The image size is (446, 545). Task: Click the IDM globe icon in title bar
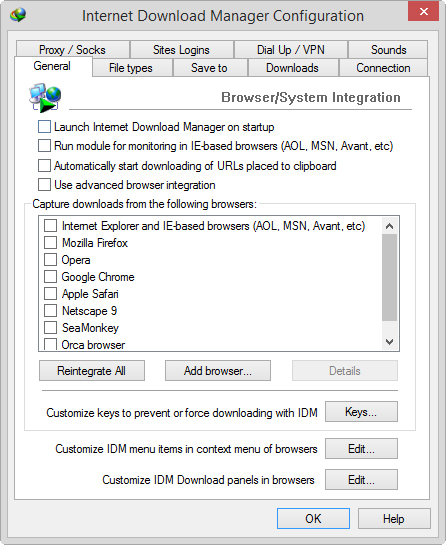tap(18, 15)
